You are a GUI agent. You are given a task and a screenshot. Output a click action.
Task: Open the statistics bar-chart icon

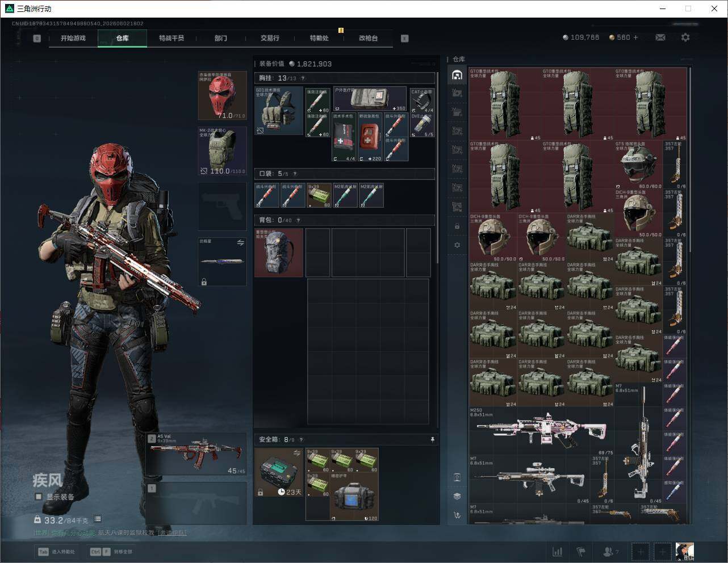[558, 552]
